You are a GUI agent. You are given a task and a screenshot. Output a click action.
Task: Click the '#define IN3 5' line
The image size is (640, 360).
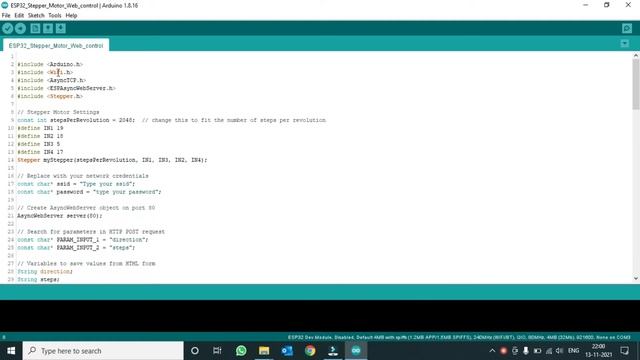click(38, 144)
